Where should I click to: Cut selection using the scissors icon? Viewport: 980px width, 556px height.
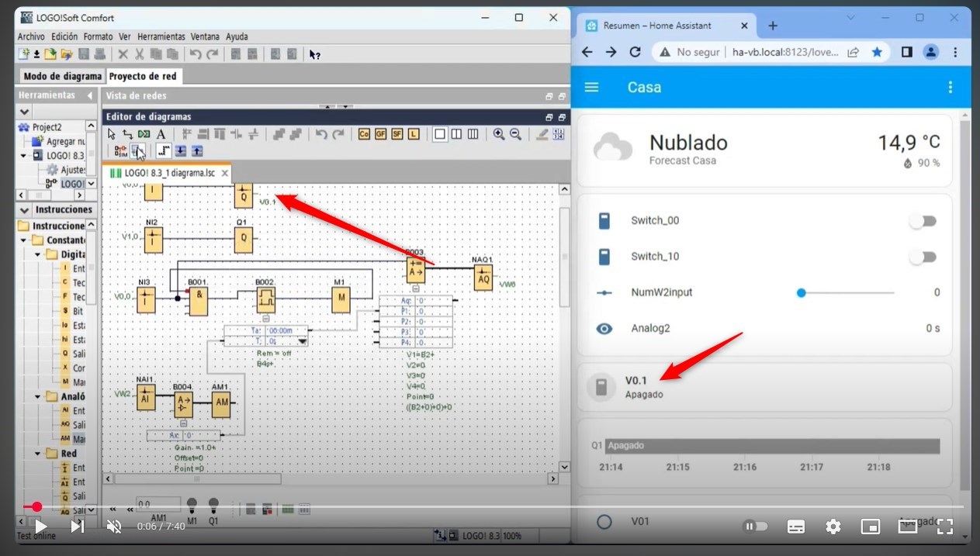(x=140, y=54)
